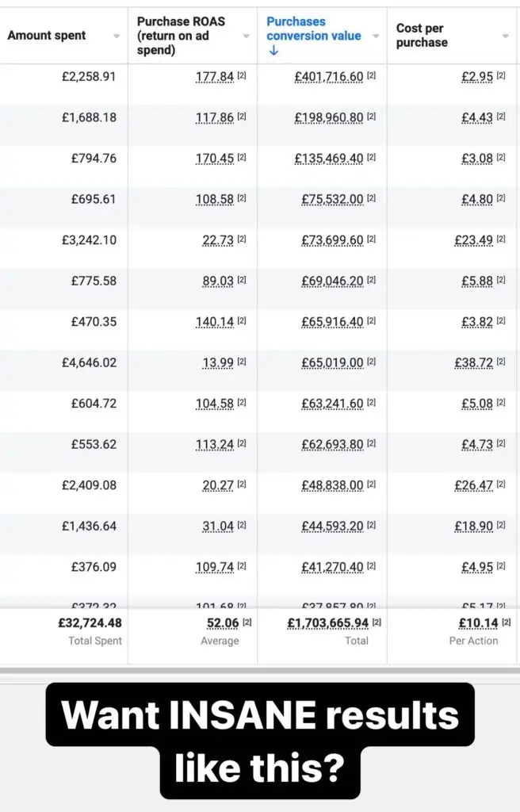This screenshot has width=520, height=812.
Task: Expand the Cost per purchase column dropdown
Action: pyautogui.click(x=505, y=36)
